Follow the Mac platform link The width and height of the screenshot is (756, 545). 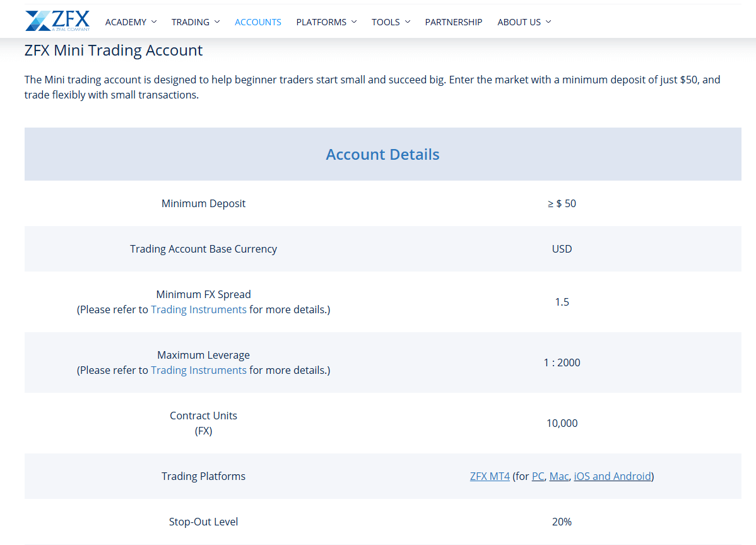click(559, 477)
